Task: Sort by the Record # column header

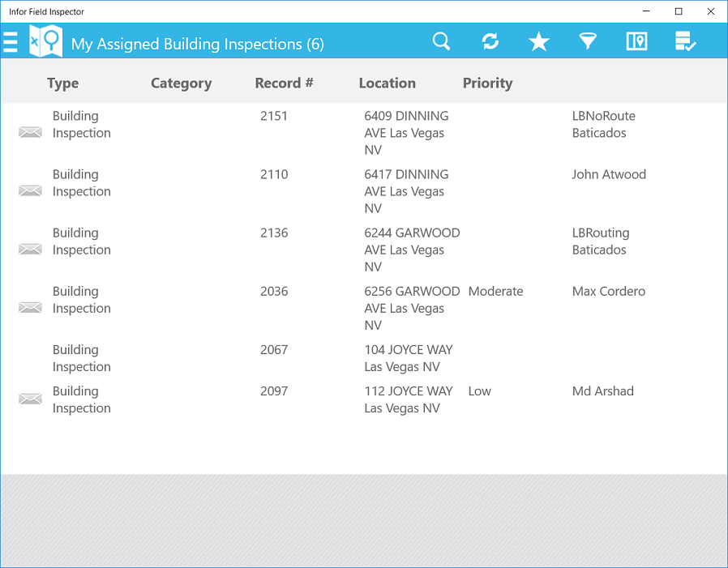Action: (284, 83)
